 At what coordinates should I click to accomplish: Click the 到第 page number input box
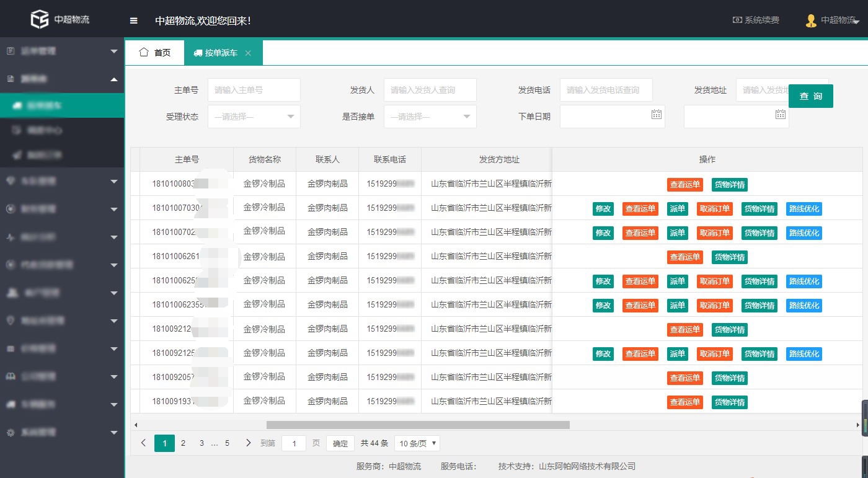click(294, 443)
